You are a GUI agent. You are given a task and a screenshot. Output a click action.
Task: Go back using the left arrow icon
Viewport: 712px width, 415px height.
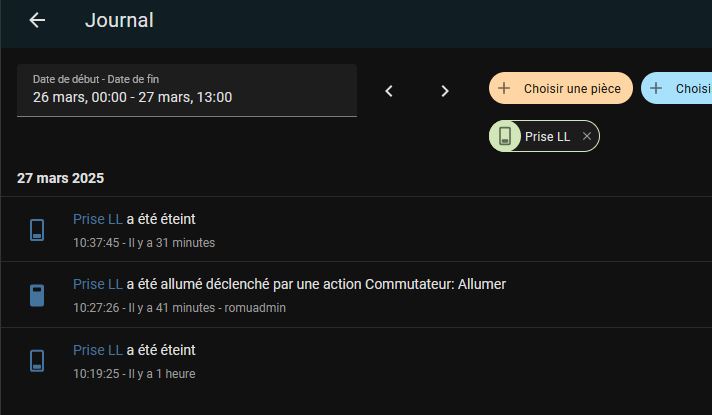[37, 20]
